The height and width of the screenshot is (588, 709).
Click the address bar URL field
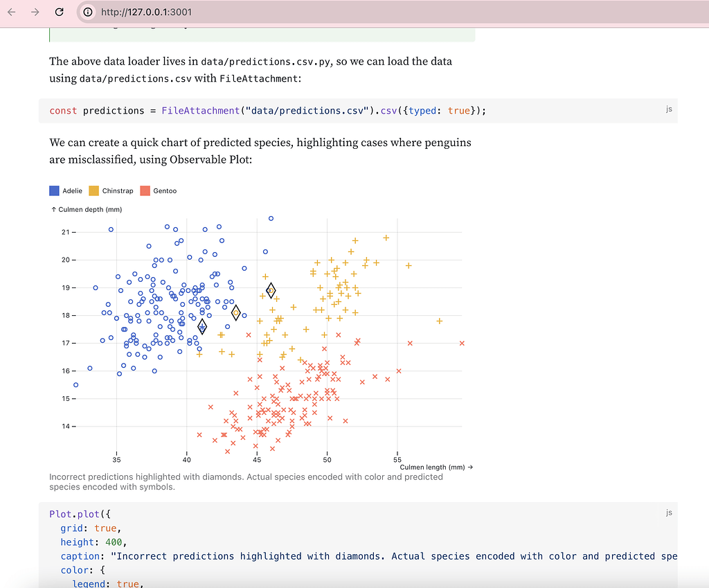(x=277, y=12)
